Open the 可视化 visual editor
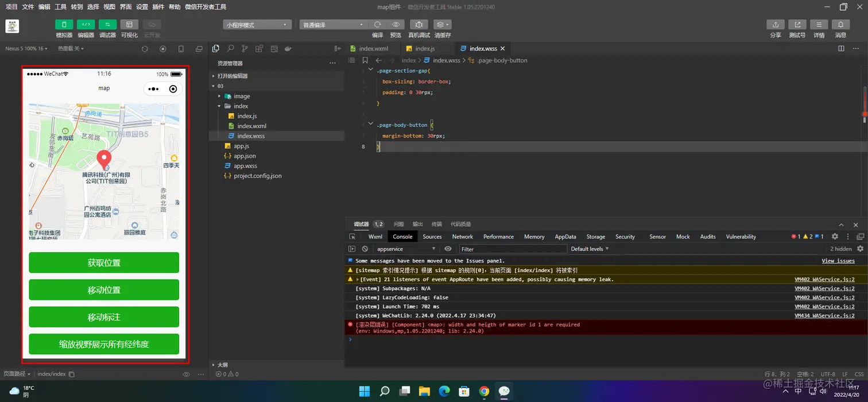Viewport: 868px width, 402px height. 129,25
